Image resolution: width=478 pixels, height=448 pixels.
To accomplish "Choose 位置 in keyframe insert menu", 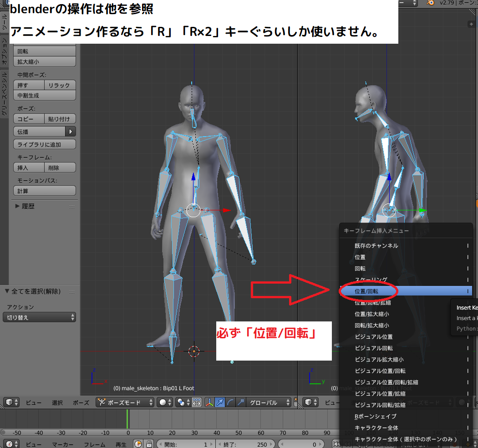I will [406, 257].
